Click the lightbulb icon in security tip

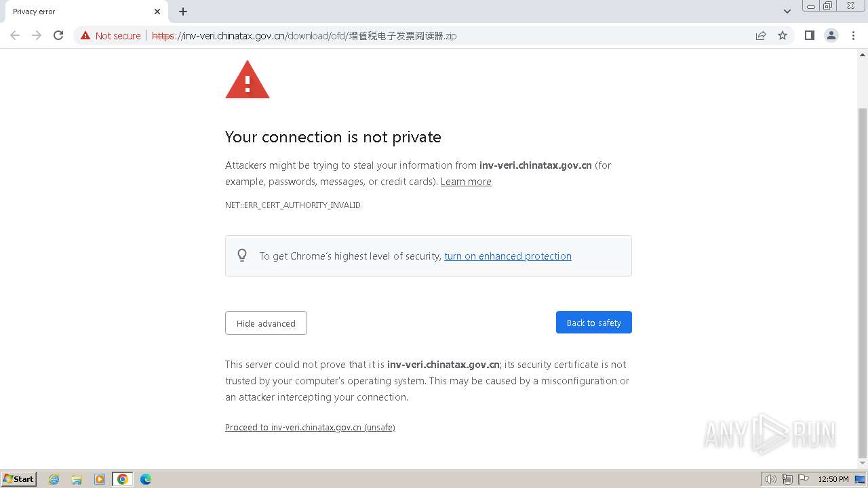pyautogui.click(x=242, y=256)
